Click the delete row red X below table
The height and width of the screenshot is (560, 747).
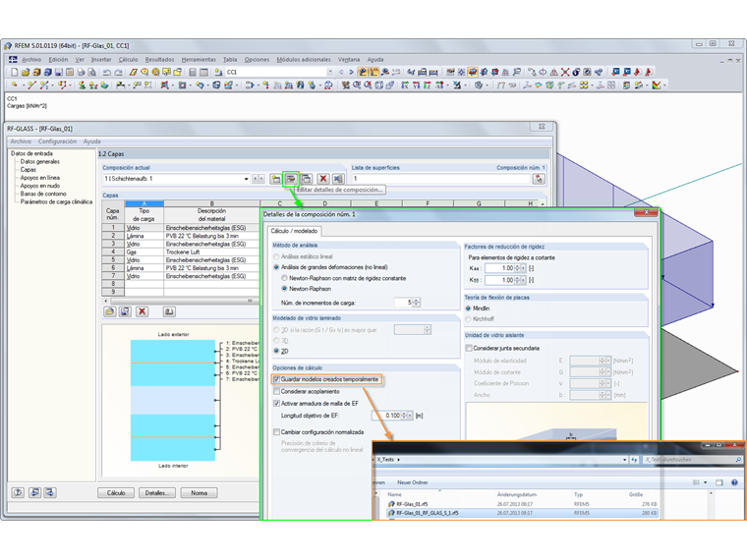[x=142, y=311]
